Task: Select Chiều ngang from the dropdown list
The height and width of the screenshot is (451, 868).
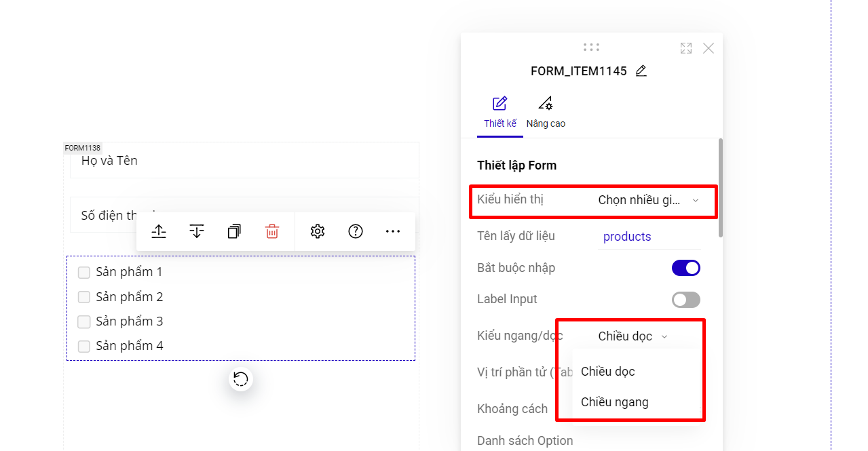Action: coord(615,402)
